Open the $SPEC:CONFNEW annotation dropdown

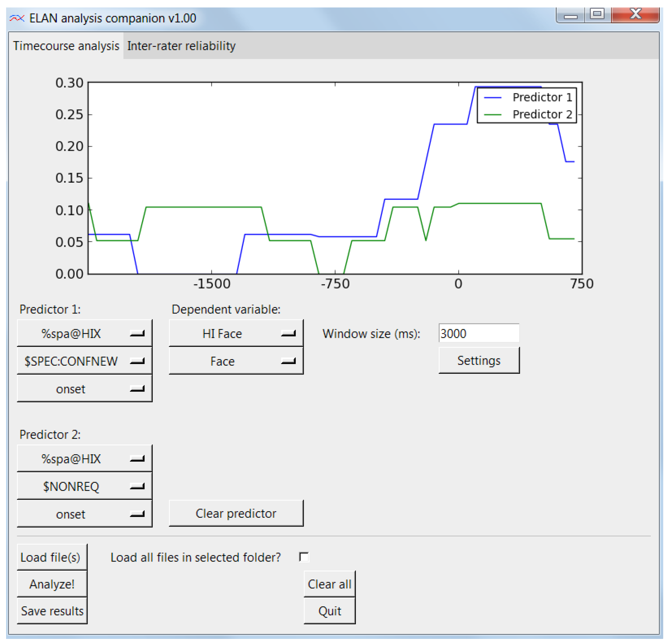(x=84, y=361)
